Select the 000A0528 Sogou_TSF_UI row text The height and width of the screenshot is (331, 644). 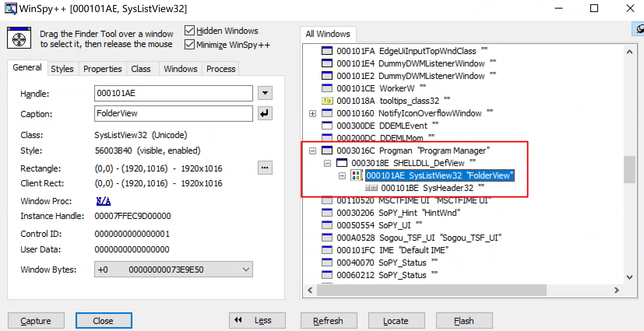coord(419,238)
